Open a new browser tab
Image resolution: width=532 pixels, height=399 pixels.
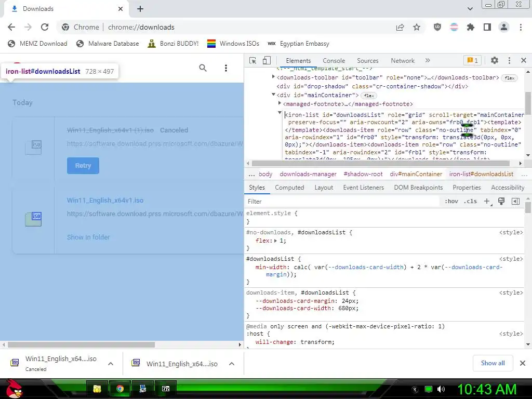coord(140,9)
